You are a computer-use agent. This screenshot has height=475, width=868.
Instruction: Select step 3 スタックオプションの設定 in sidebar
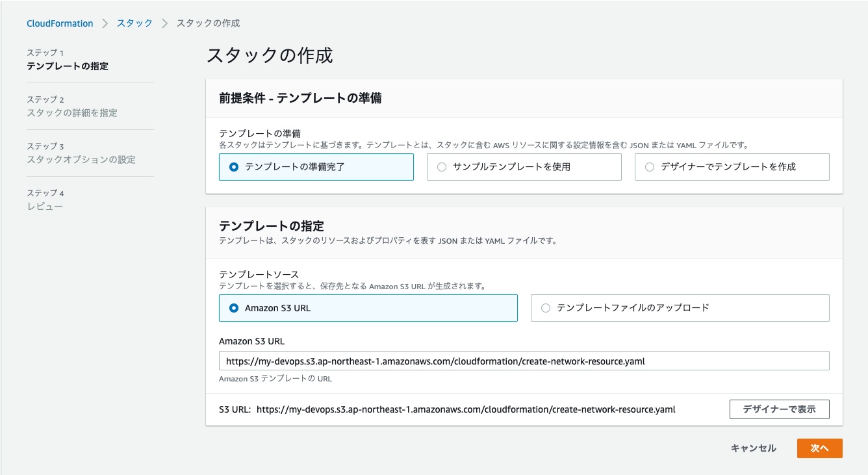[x=81, y=160]
